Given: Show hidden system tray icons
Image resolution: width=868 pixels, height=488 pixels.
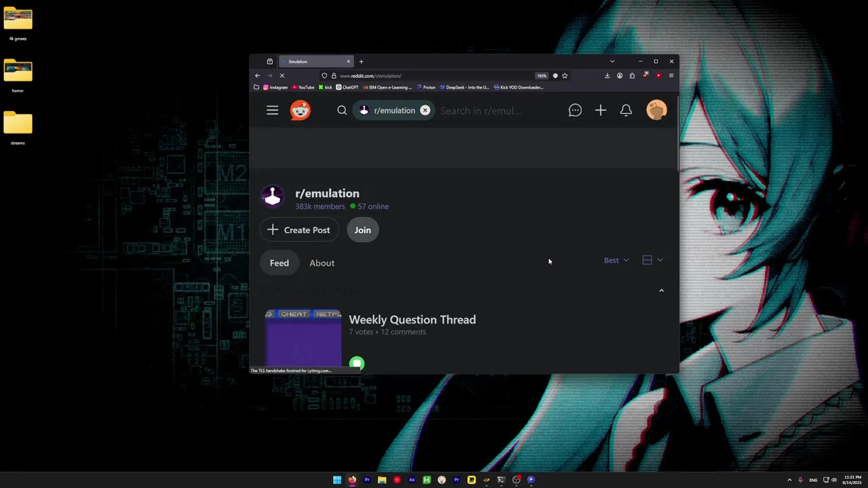Looking at the screenshot, I should pos(789,480).
